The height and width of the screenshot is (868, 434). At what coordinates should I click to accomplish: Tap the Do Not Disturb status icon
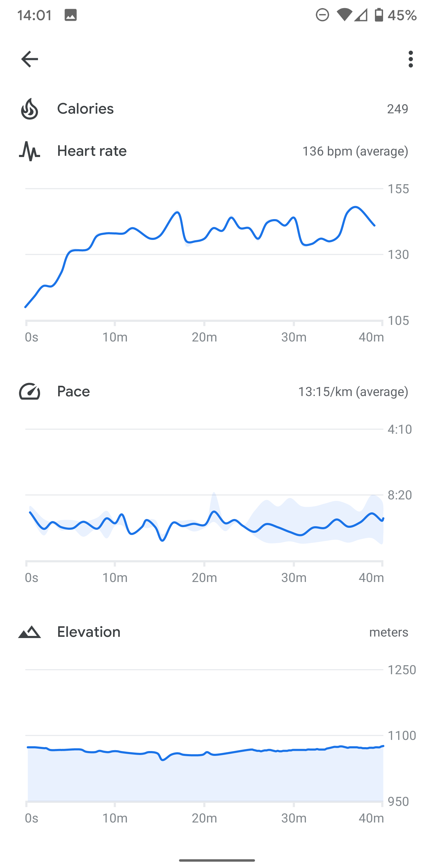(x=322, y=15)
